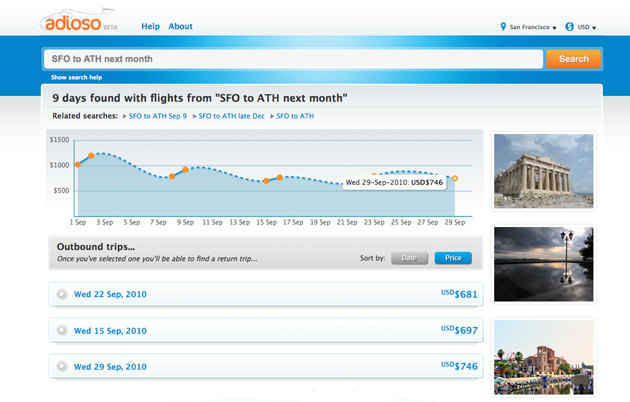Click the flight search text field
The width and height of the screenshot is (630, 402).
tap(292, 59)
